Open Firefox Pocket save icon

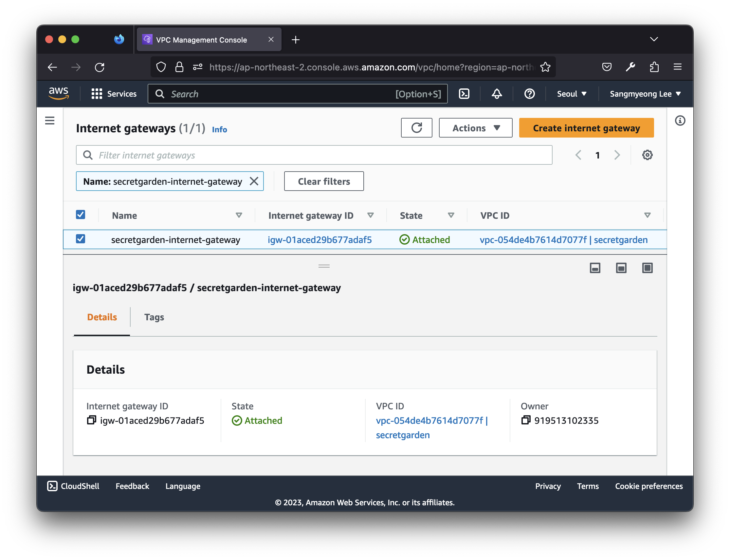pyautogui.click(x=607, y=67)
